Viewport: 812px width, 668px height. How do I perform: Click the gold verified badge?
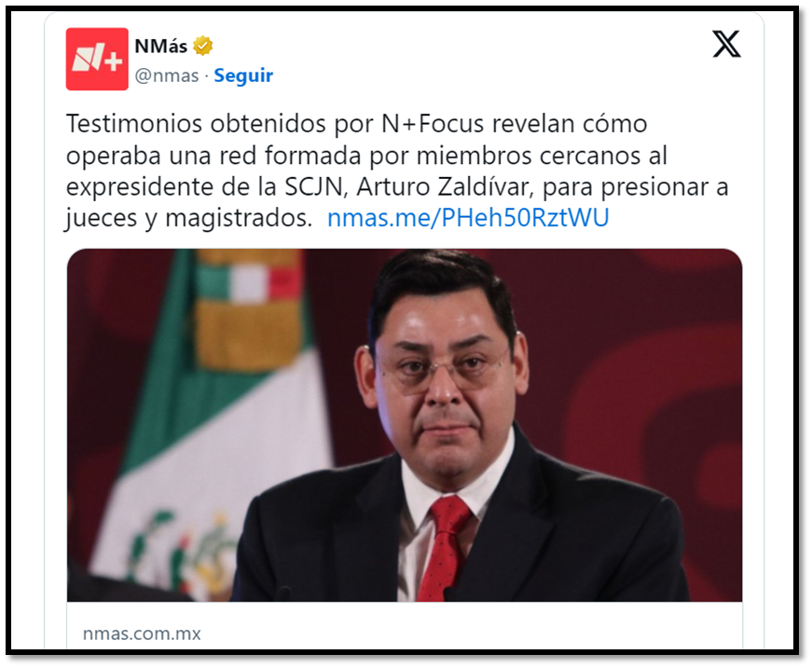[x=202, y=46]
